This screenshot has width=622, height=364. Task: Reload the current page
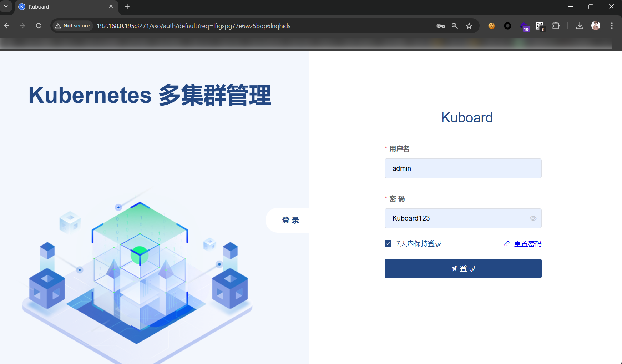click(x=39, y=26)
